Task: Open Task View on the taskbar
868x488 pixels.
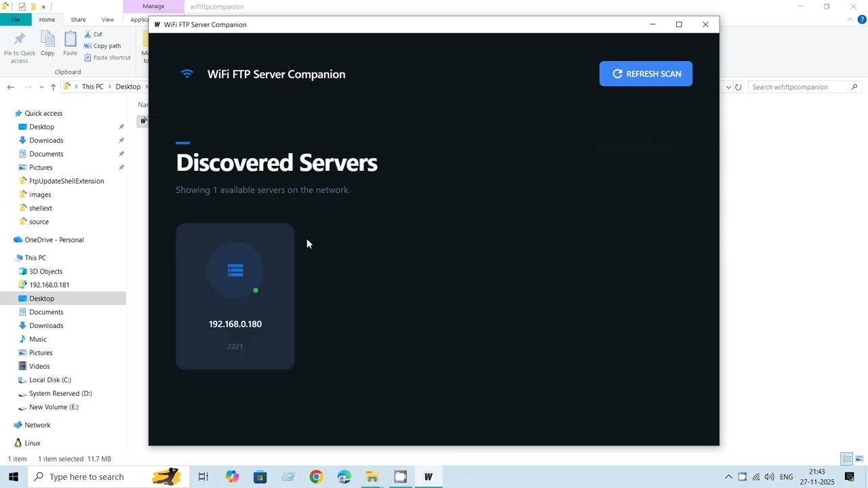Action: [203, 476]
